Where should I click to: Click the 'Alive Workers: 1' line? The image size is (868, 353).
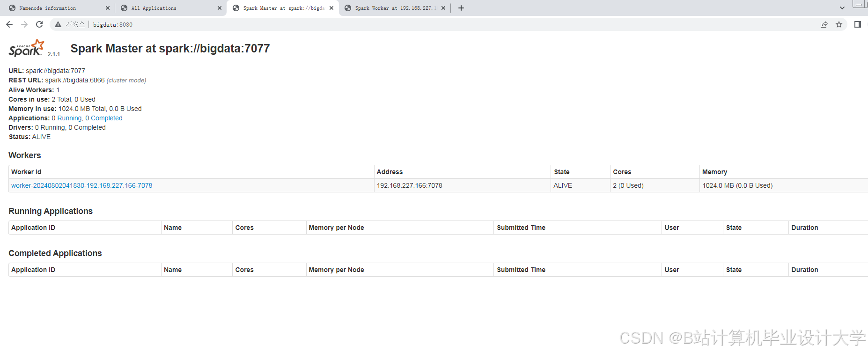34,90
